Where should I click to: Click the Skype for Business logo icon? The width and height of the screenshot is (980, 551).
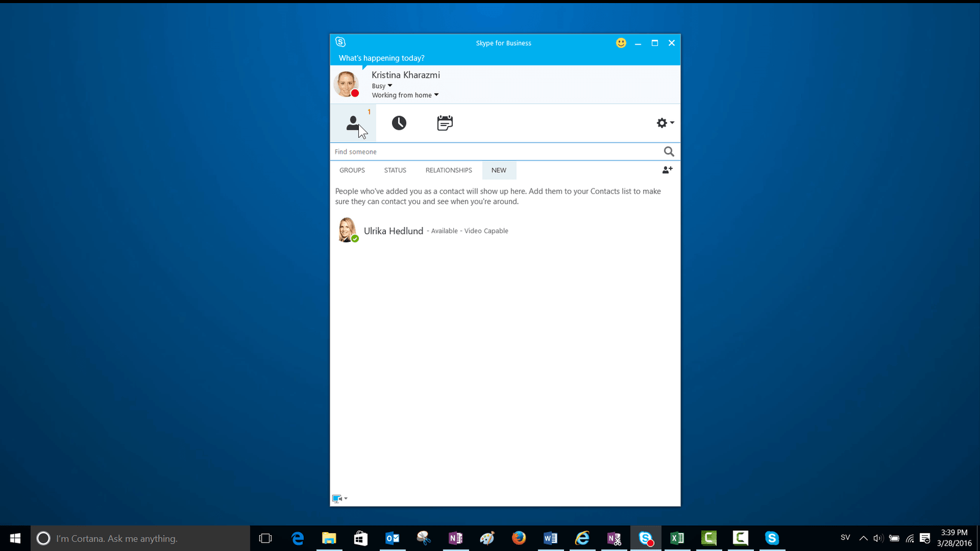click(341, 42)
